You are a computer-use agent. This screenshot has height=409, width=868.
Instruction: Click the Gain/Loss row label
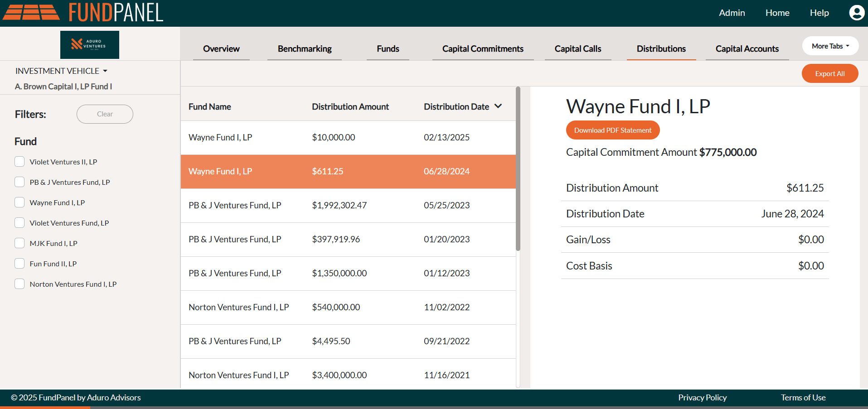coord(588,240)
